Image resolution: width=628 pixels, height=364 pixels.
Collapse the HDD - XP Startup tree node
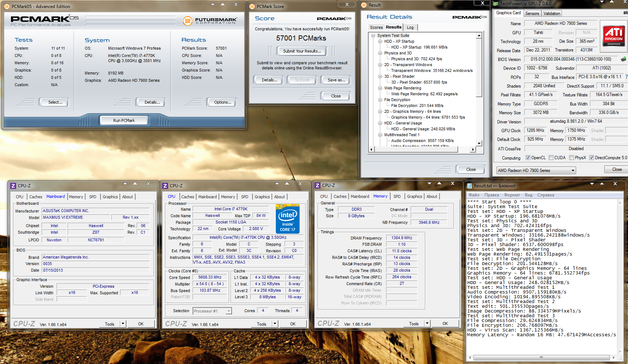click(x=380, y=41)
